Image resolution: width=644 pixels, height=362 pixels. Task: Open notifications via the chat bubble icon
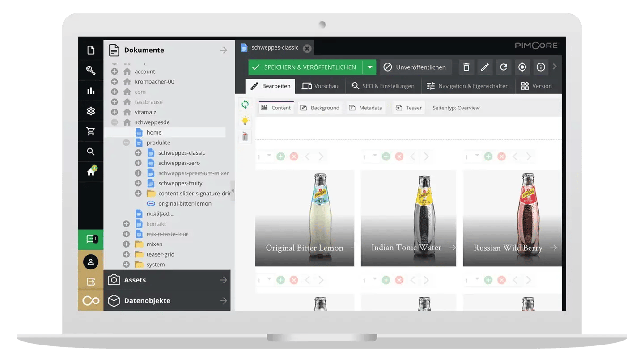coord(90,240)
